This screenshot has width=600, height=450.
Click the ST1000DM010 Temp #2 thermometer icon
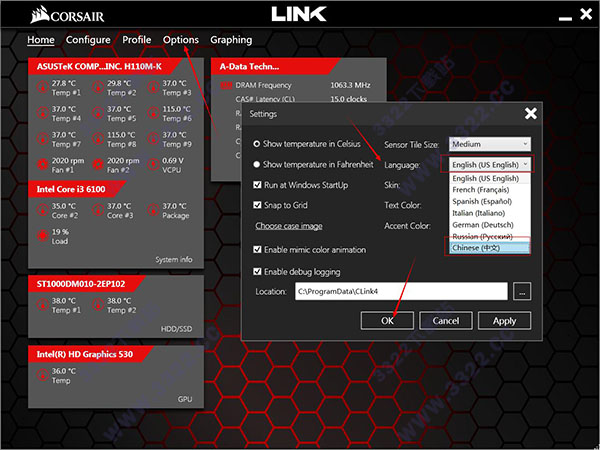[98, 305]
